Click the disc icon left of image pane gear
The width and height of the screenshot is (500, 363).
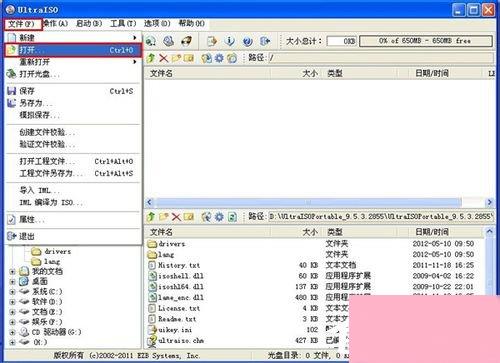[206, 58]
